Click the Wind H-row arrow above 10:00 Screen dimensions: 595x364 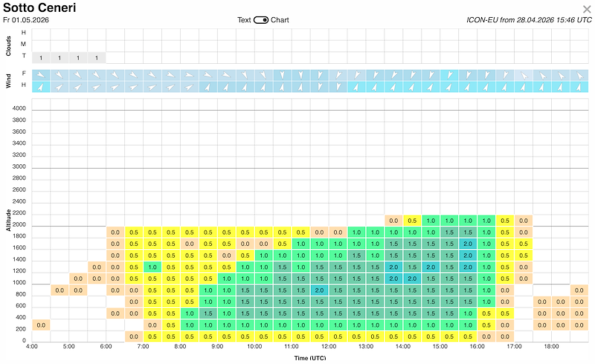tap(263, 87)
